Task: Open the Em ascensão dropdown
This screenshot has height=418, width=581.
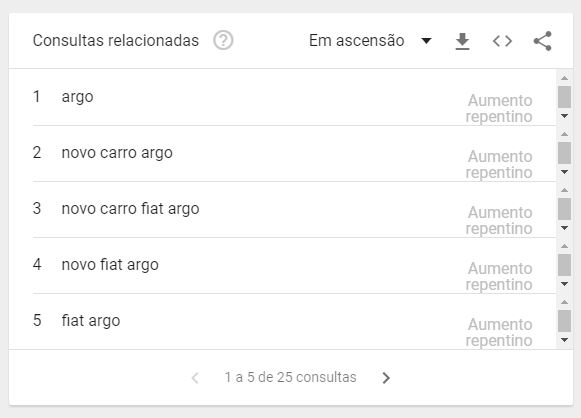Action: pos(370,40)
